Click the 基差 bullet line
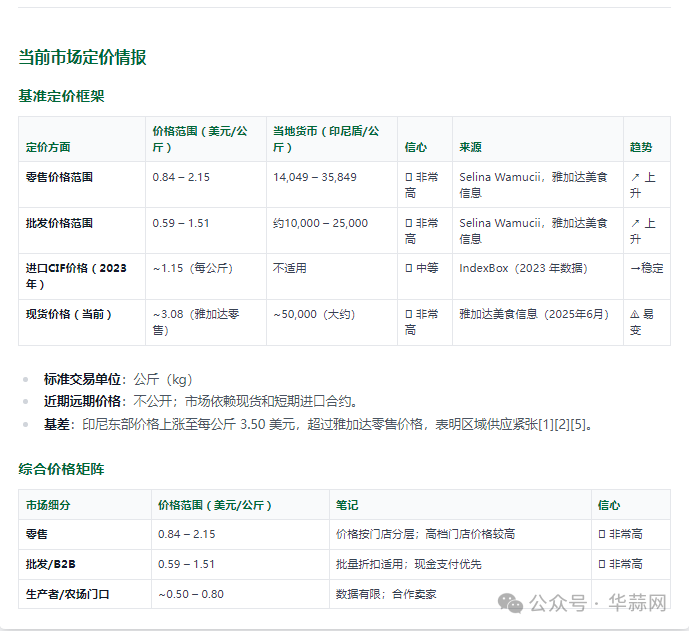This screenshot has height=631, width=689. coord(319,424)
